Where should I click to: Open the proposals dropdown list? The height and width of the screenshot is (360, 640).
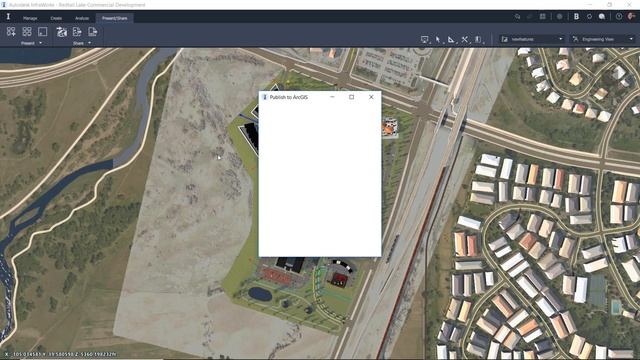532,39
